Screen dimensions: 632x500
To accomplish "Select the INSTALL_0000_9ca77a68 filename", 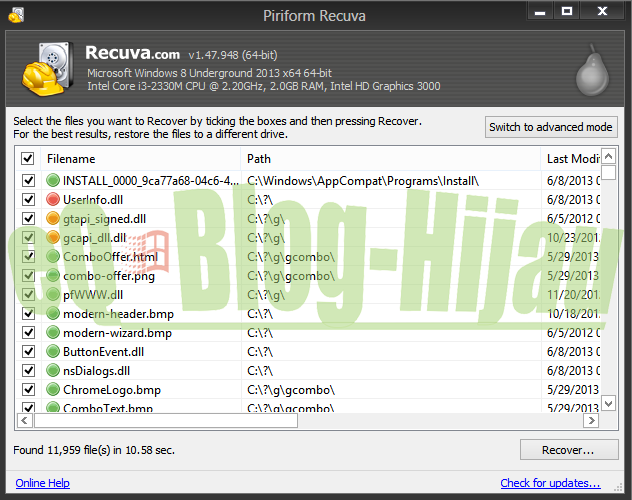I will [151, 180].
